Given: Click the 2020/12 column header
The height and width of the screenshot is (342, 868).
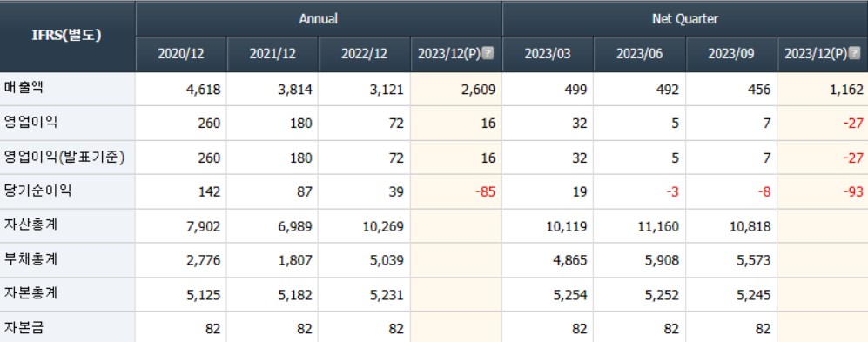Looking at the screenshot, I should 180,54.
